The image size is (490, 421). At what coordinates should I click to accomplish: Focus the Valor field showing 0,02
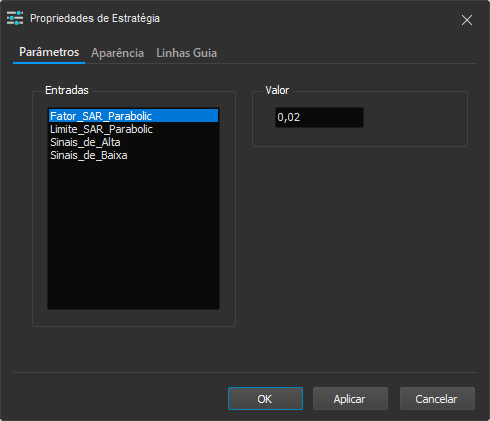pos(319,117)
